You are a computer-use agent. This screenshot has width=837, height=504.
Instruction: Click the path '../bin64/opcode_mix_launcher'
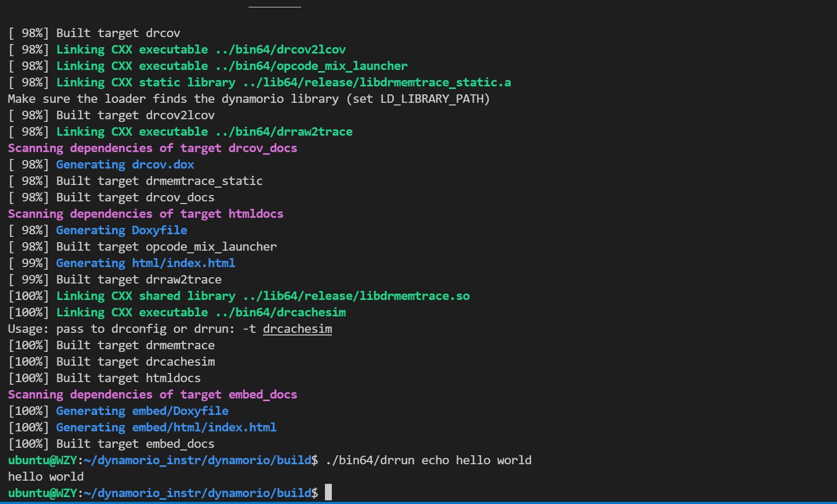312,66
